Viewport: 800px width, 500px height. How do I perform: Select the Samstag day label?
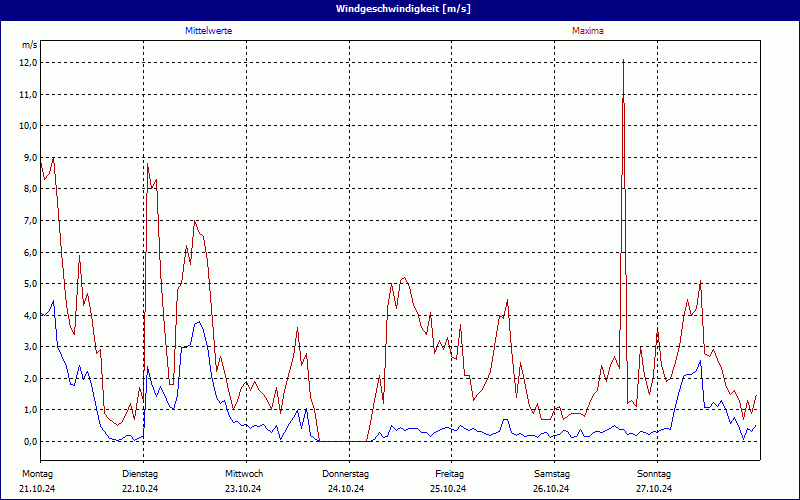(552, 473)
